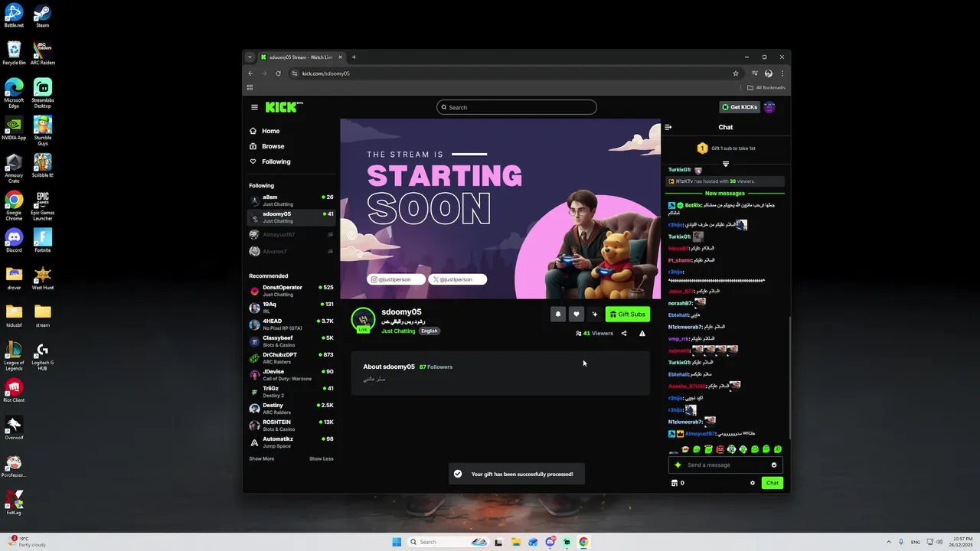
Task: Select the red angry emote in quick row
Action: 720,450
